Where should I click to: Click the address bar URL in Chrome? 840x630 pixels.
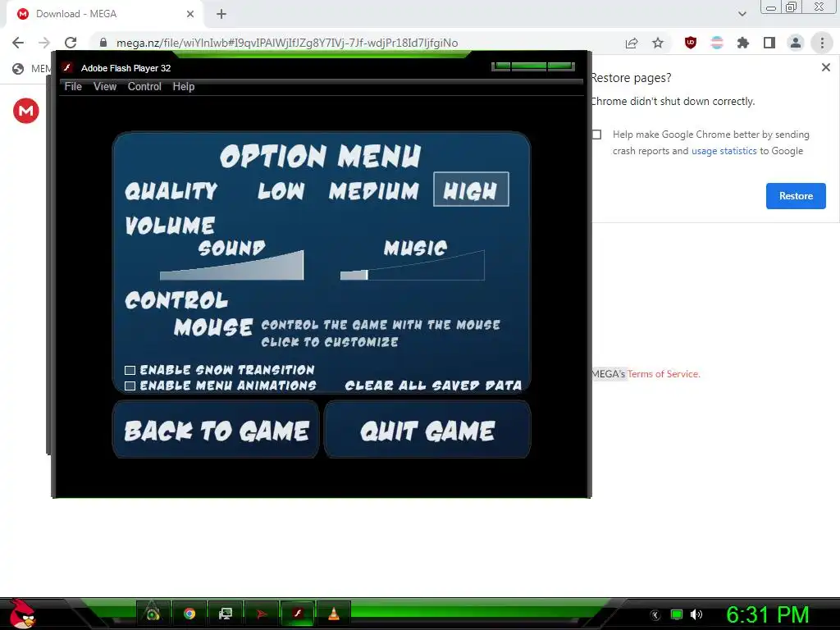tap(287, 43)
